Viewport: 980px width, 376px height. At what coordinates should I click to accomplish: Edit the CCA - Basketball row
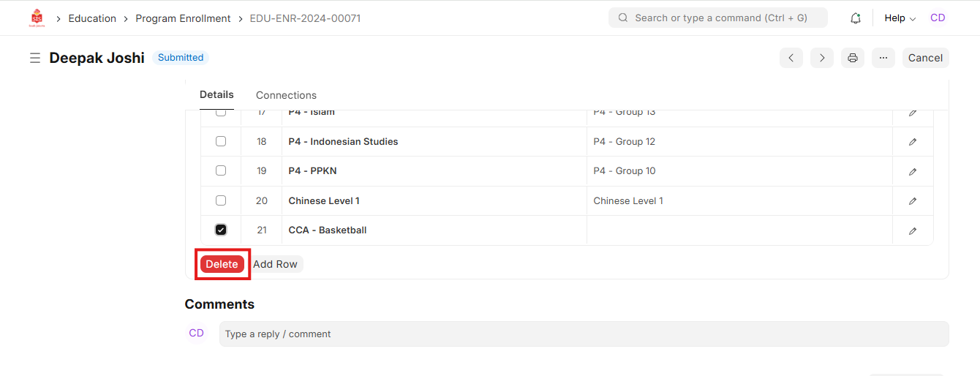[x=913, y=230]
